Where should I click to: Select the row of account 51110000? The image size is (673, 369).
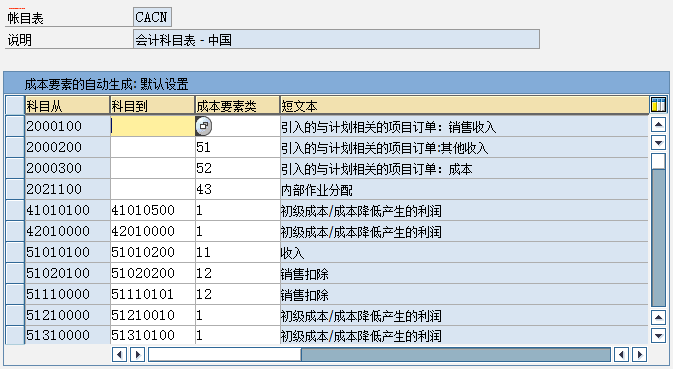coord(15,294)
